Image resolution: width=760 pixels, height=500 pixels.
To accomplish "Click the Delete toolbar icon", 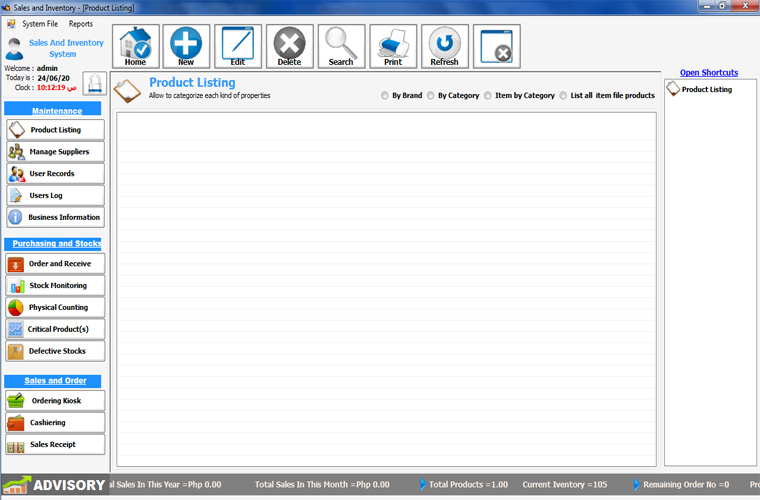I will pos(289,46).
